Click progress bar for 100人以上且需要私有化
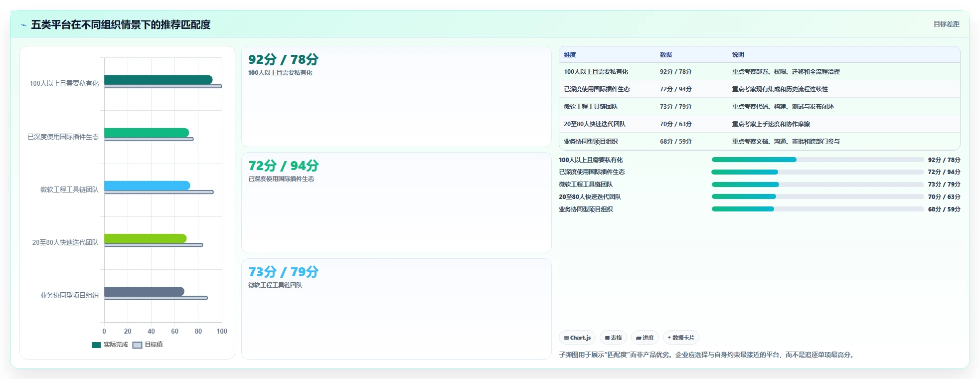Image resolution: width=980 pixels, height=379 pixels. click(x=817, y=160)
